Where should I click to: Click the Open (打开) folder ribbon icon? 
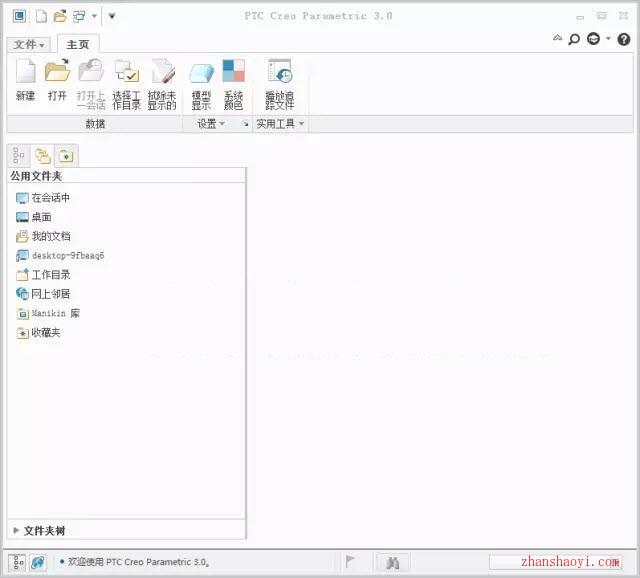pos(57,71)
